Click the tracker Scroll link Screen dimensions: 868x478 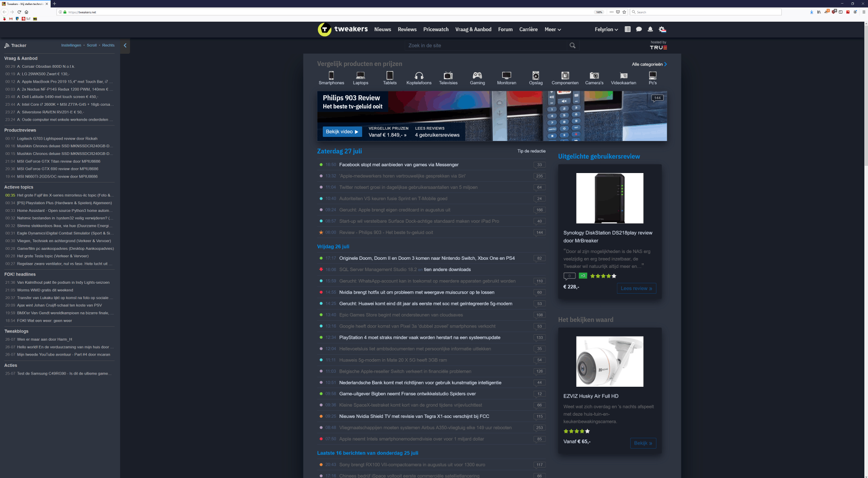[92, 45]
